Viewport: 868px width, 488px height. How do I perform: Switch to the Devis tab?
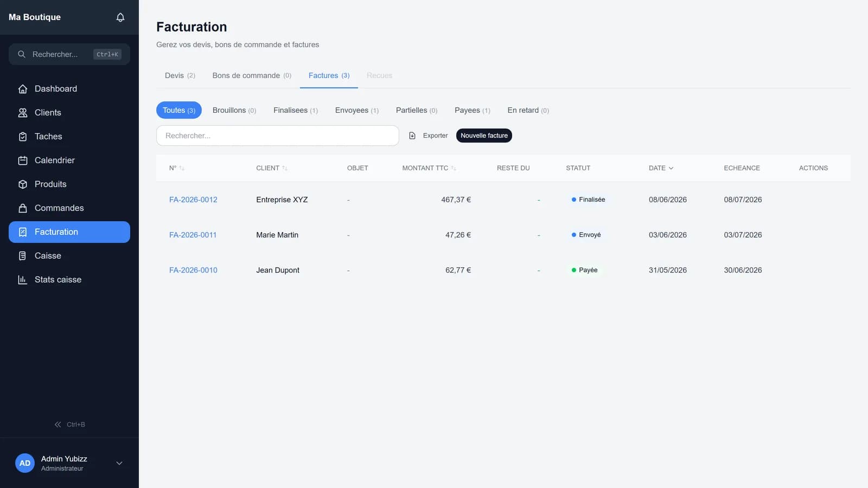(x=180, y=75)
